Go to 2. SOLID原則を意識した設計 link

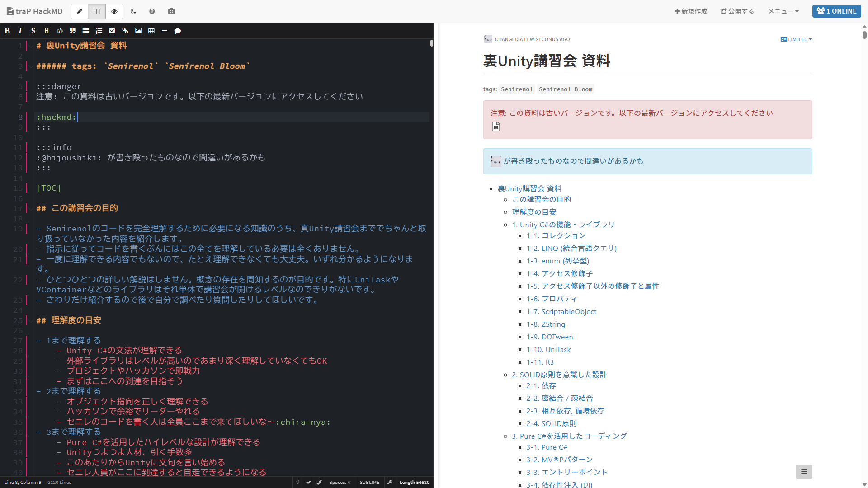tap(559, 375)
